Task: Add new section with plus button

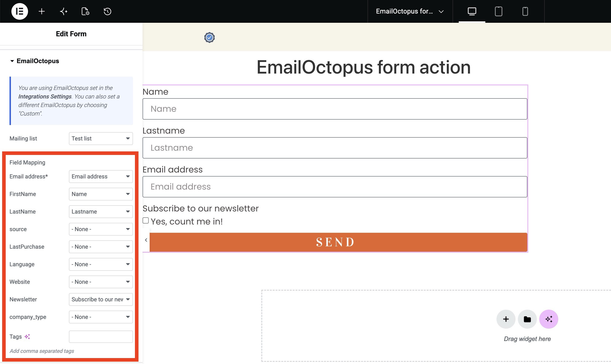Action: click(x=506, y=319)
